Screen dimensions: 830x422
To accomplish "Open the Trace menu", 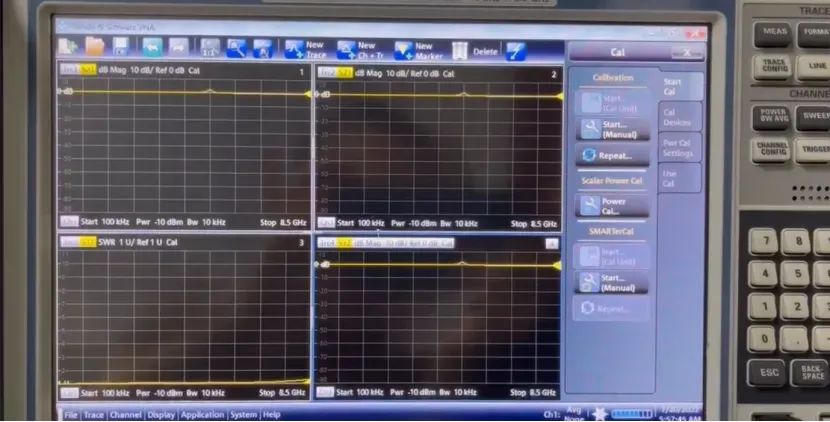I will coord(94,415).
